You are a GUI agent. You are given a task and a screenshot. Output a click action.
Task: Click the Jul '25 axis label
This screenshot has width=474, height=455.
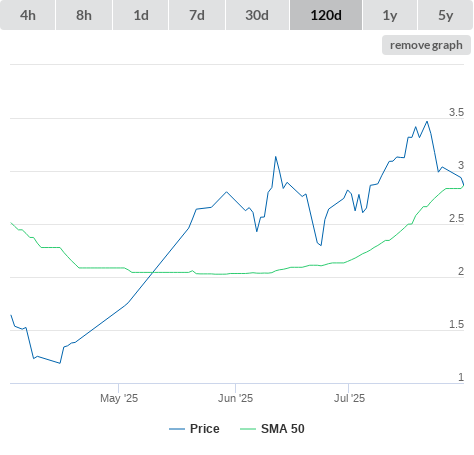(349, 398)
